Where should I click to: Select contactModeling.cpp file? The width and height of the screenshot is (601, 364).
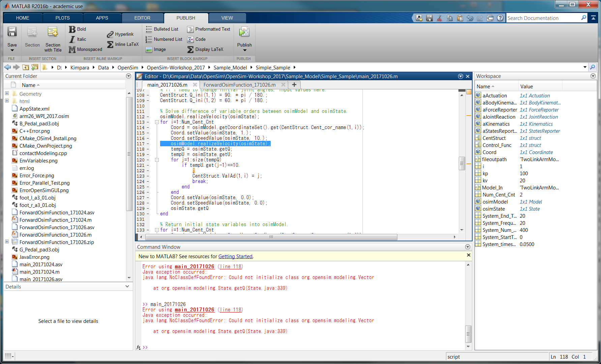[43, 153]
